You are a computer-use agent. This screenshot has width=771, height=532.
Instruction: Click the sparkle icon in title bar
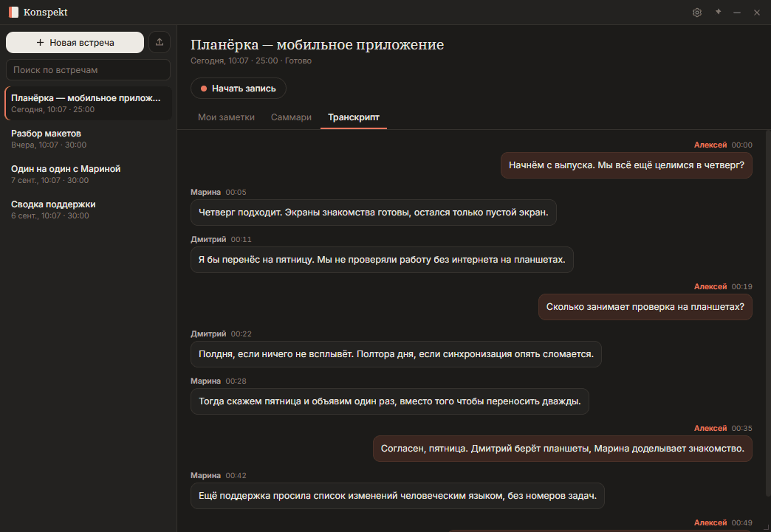[718, 12]
